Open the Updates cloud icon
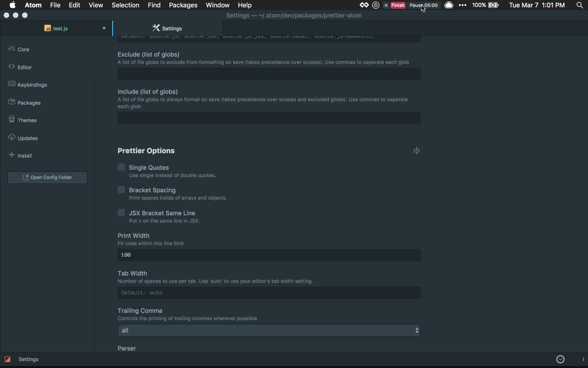Viewport: 588px width, 368px height. [11, 138]
